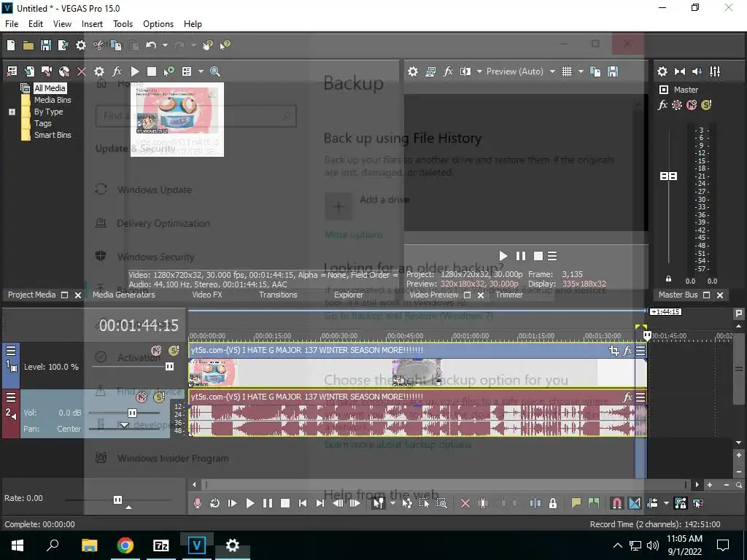This screenshot has height=560, width=747.
Task: Toggle Master Bus fader lock icon
Action: click(x=668, y=279)
